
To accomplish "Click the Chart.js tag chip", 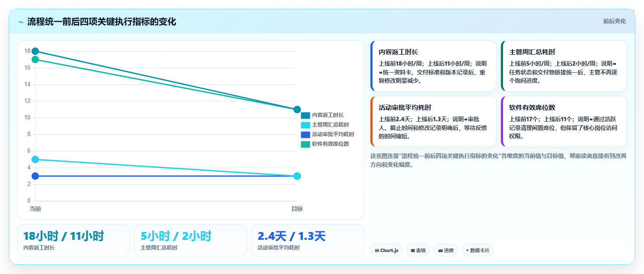I will click(386, 250).
